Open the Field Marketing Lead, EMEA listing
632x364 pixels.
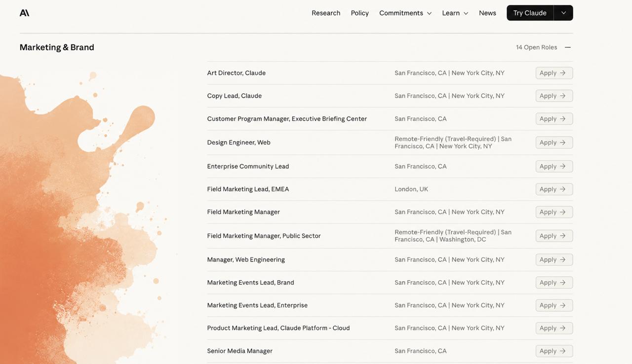tap(248, 189)
